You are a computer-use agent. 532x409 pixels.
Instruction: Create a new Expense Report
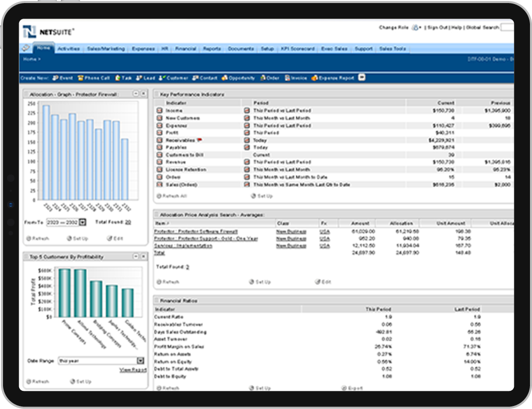(332, 78)
